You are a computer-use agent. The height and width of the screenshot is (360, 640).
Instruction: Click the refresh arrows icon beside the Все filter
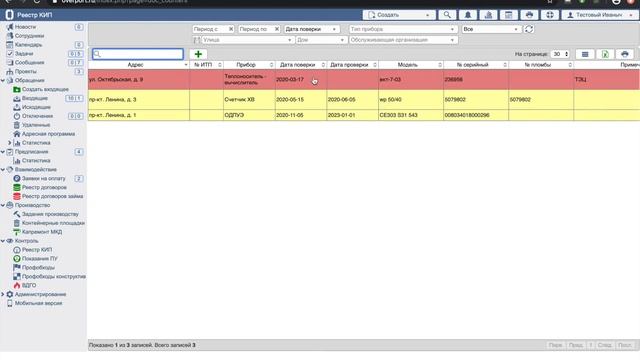point(529,29)
